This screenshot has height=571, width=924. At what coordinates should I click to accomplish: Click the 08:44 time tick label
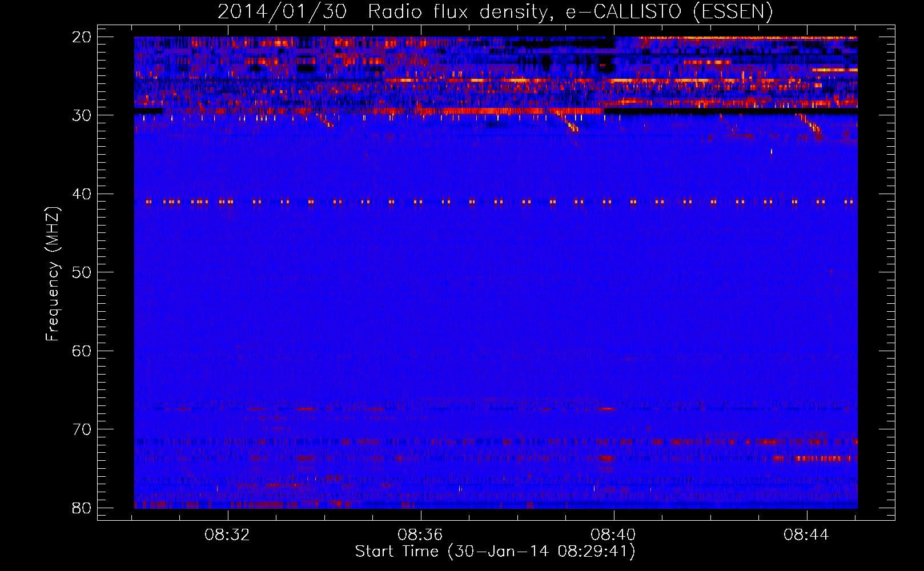pos(806,535)
